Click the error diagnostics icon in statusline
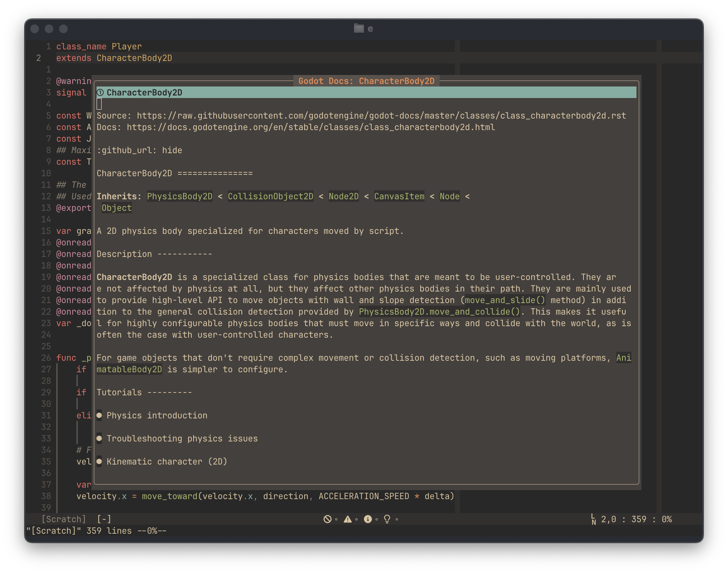This screenshot has height=573, width=728. pyautogui.click(x=327, y=519)
